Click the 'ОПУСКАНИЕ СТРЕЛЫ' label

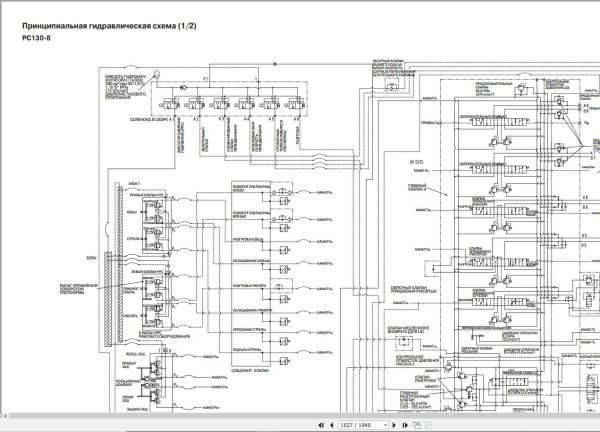[x=249, y=329]
